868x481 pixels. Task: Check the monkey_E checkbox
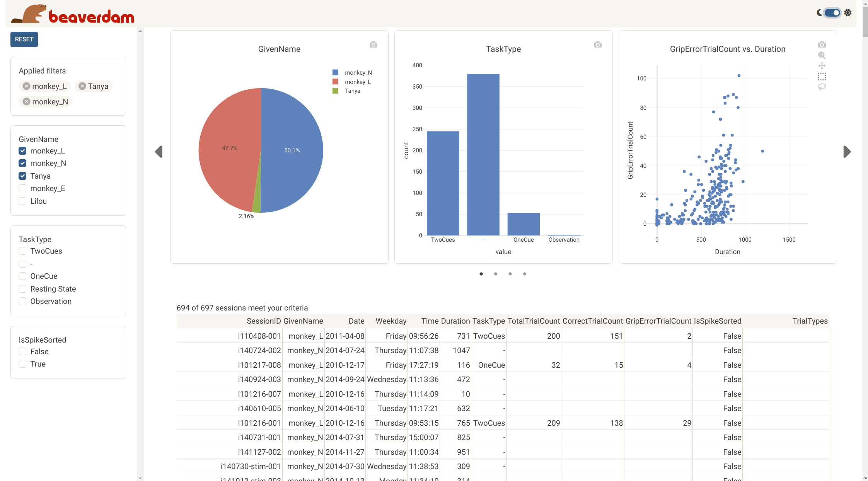(22, 188)
